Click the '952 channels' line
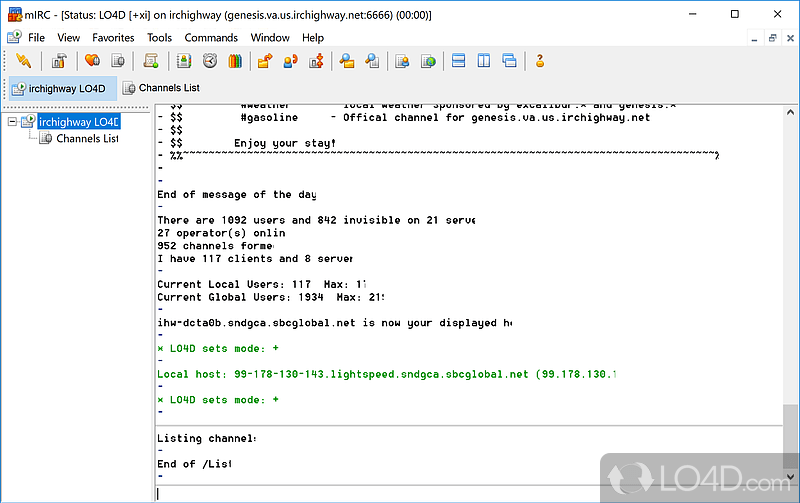Viewport: 800px width, 503px height. [215, 245]
